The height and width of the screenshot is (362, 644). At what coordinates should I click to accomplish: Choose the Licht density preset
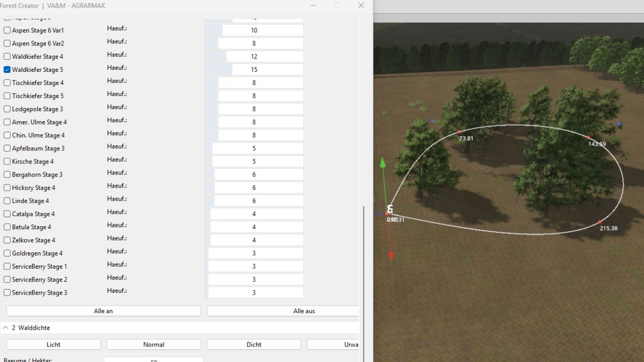coord(53,344)
